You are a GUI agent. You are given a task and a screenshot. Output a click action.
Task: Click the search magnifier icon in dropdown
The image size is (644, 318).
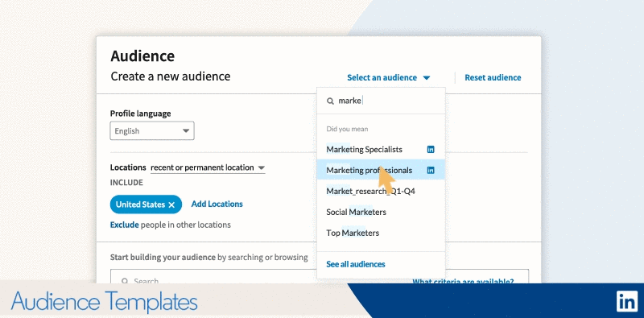pos(330,101)
